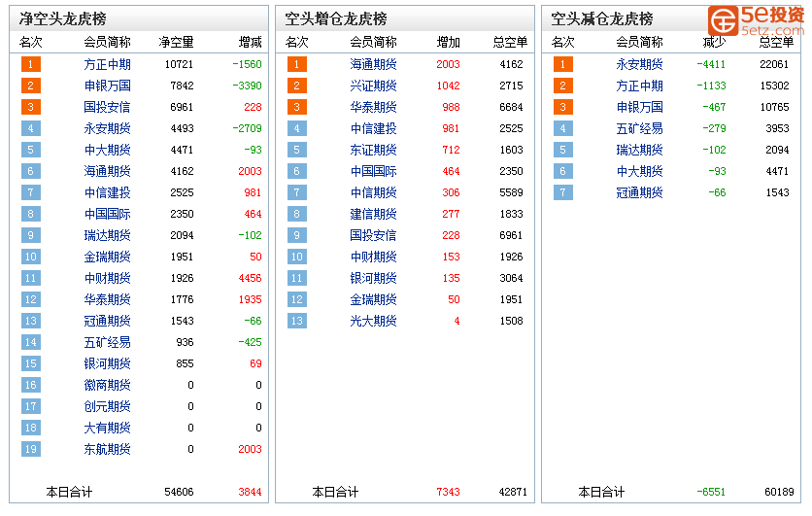Open 瑞达期货 in the 空头减仓龙虎榜 table

coord(639,150)
